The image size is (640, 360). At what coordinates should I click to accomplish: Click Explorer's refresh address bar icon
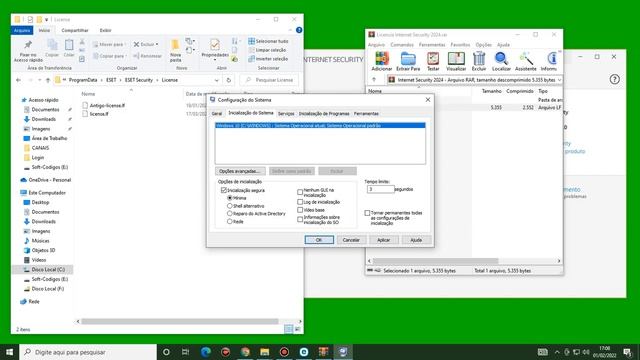pyautogui.click(x=229, y=80)
